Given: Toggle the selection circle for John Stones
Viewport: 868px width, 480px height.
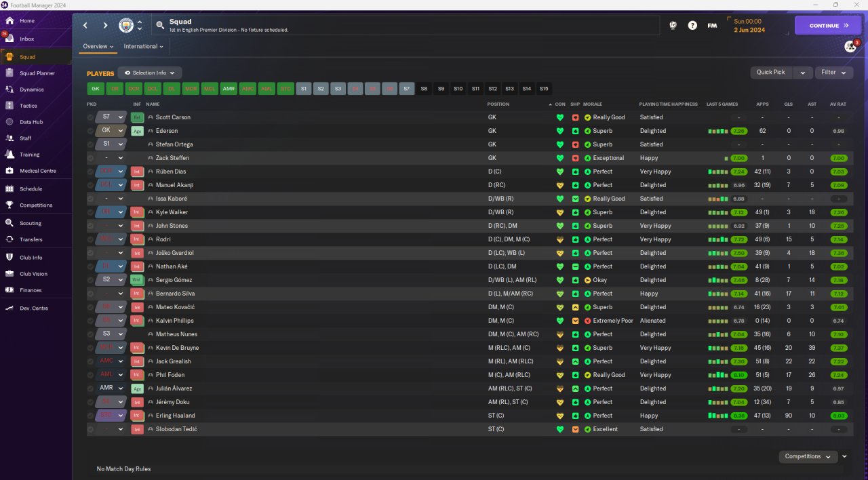Looking at the screenshot, I should click(x=91, y=226).
